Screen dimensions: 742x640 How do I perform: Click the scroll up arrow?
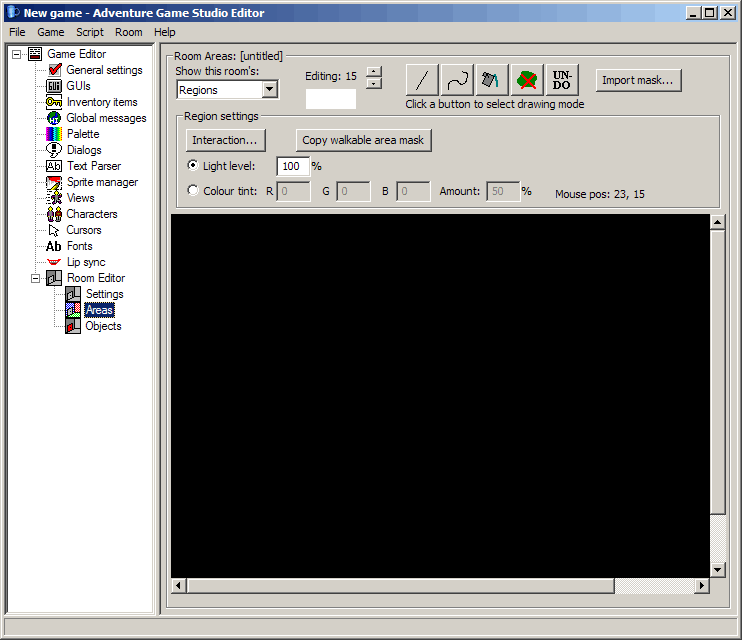click(x=717, y=222)
